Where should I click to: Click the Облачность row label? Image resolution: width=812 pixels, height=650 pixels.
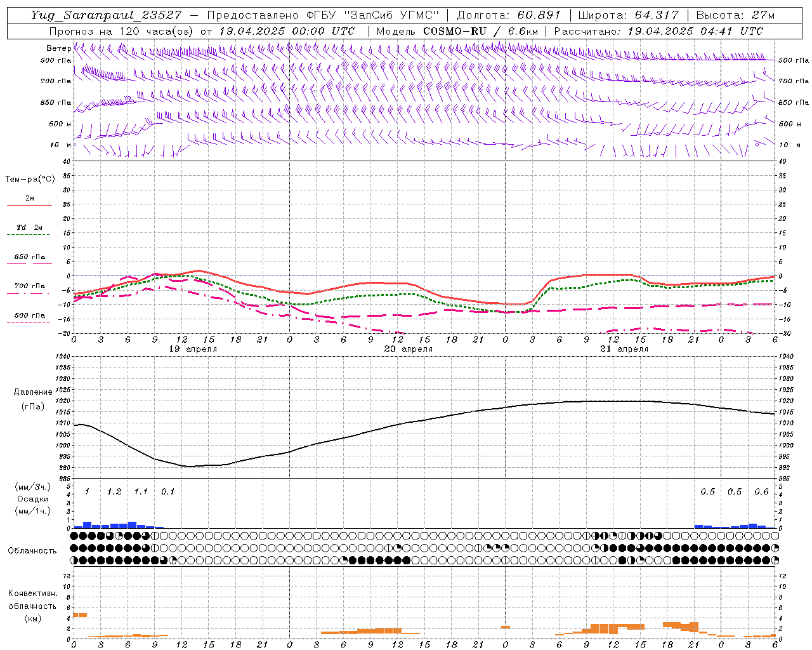coord(32,550)
